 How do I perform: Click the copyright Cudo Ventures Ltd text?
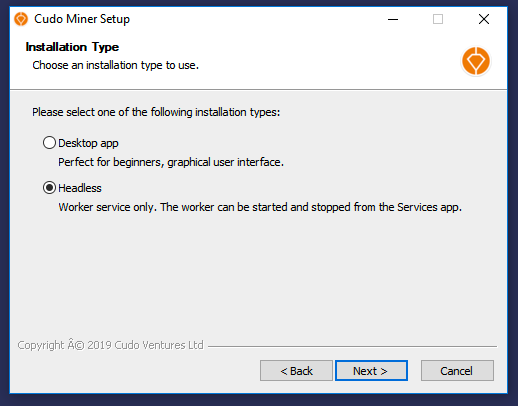pos(110,345)
